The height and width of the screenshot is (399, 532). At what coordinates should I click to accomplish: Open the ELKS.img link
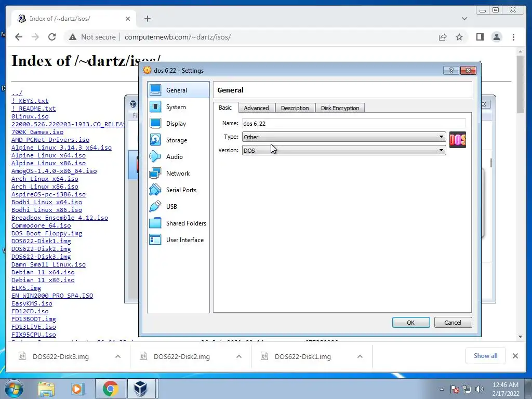26,288
